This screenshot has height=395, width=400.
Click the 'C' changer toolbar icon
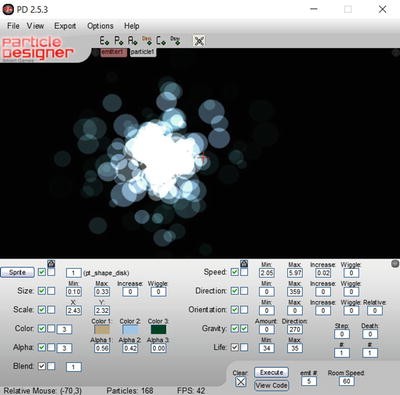[161, 41]
